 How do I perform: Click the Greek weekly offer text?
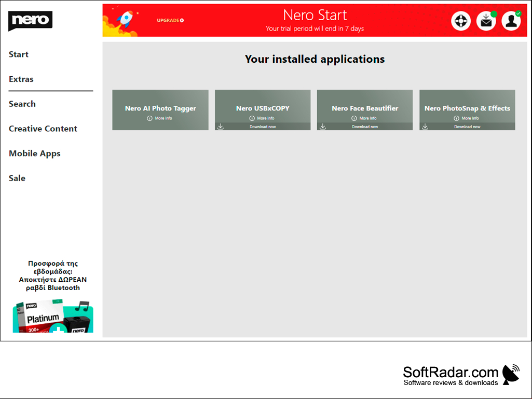click(53, 276)
